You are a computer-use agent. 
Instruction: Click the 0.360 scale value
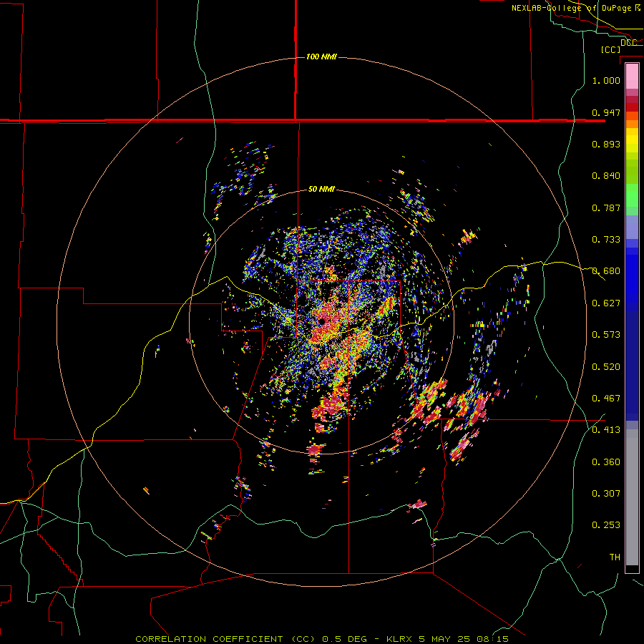click(x=606, y=462)
